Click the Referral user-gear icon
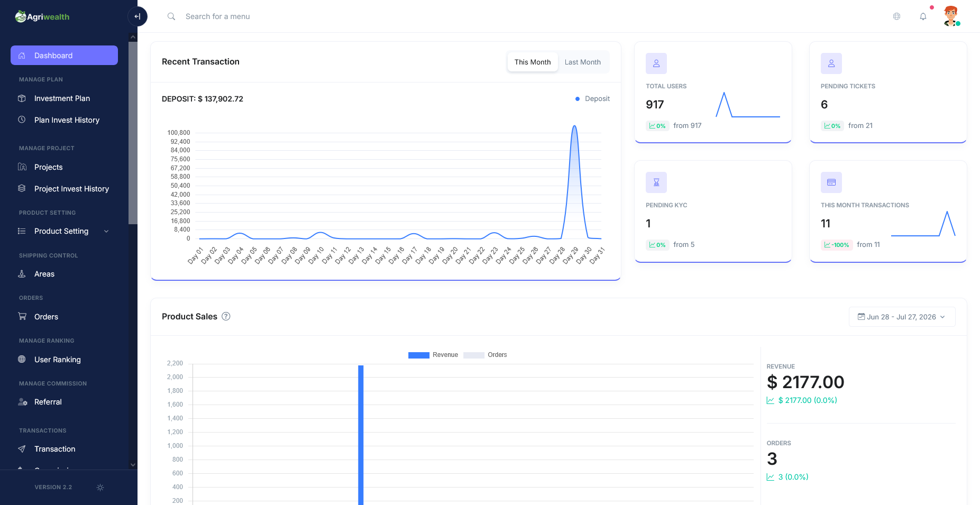The image size is (980, 505). click(x=22, y=402)
